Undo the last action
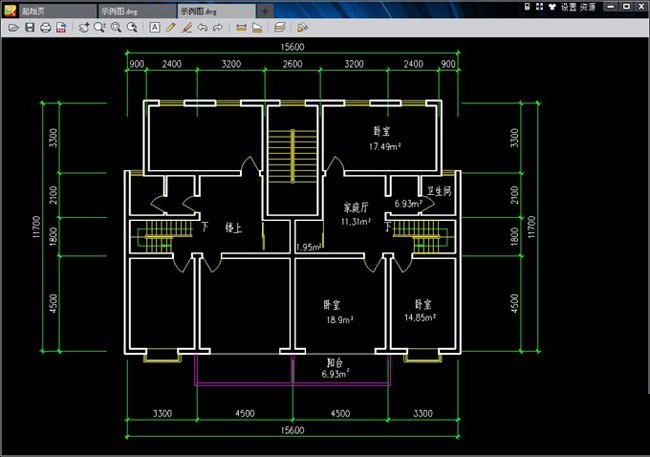 point(203,27)
